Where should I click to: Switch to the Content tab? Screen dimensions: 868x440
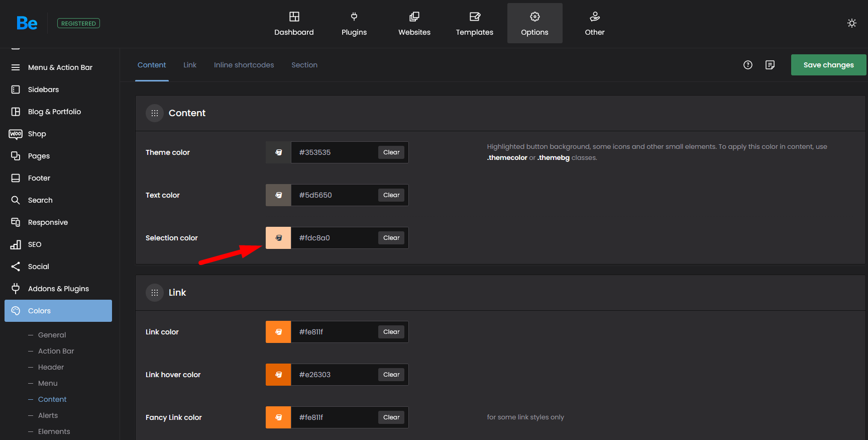point(152,65)
